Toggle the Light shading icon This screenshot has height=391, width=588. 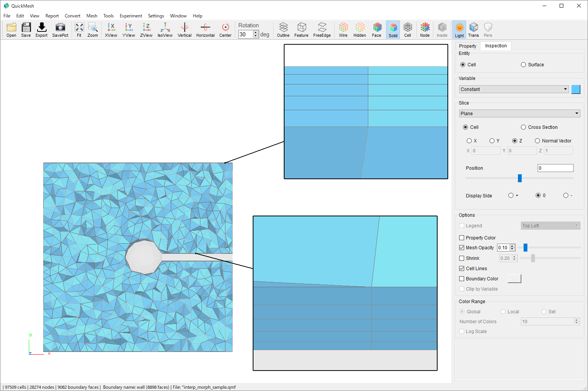click(459, 30)
